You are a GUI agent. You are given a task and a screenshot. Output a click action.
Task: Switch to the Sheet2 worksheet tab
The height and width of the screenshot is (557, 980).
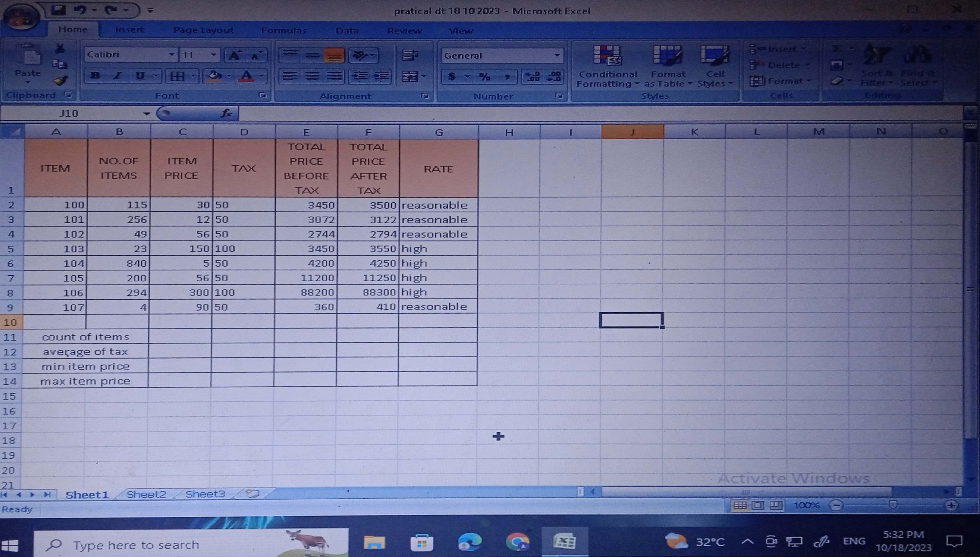click(146, 494)
